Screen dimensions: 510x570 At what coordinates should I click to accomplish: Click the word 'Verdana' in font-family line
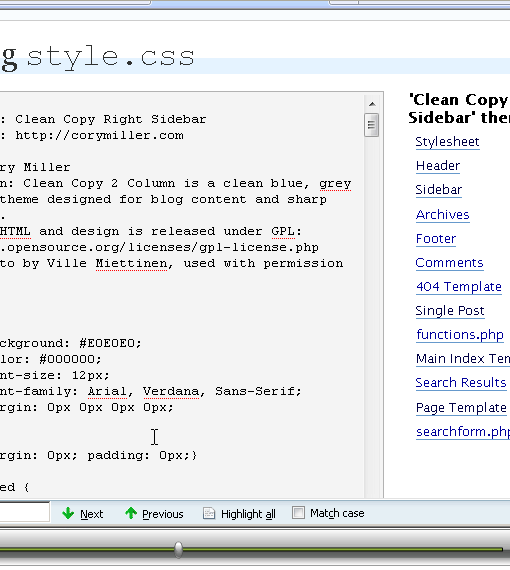point(170,392)
